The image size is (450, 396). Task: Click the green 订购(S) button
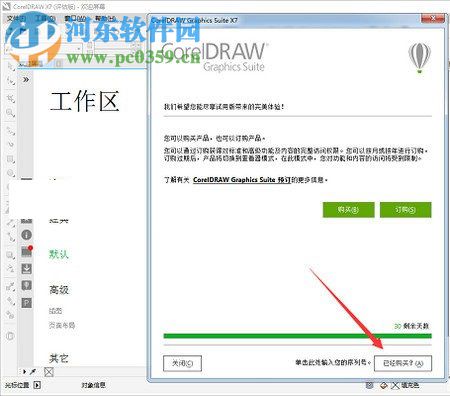point(405,210)
